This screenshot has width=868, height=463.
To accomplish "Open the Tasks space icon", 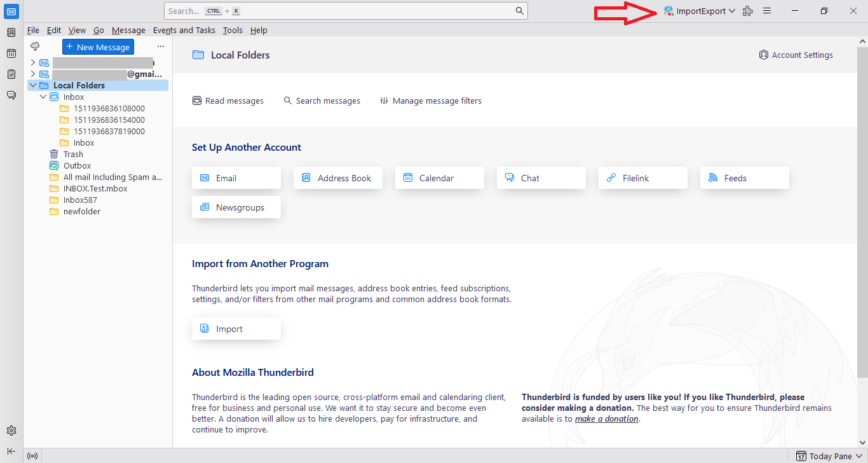I will click(11, 74).
